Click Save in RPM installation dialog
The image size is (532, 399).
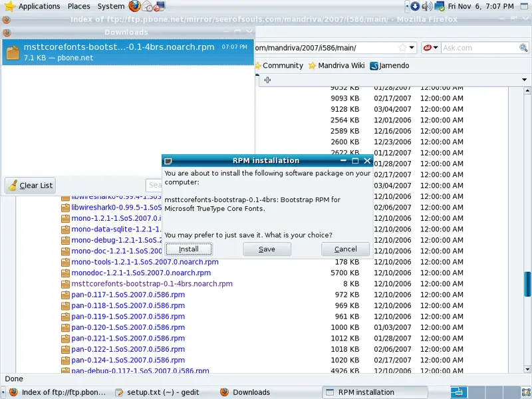pyautogui.click(x=267, y=249)
